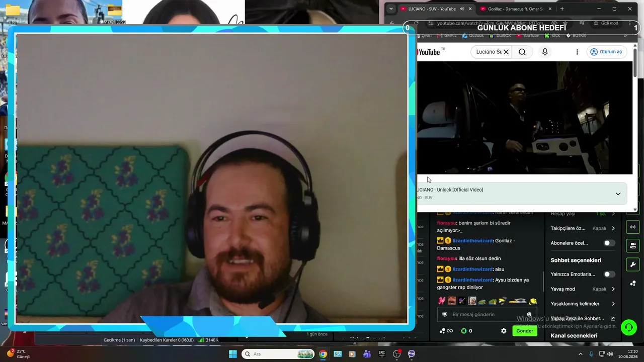Click the 'LUCIANO - Unlock [Official Video]' title
The image size is (644, 362).
(450, 190)
